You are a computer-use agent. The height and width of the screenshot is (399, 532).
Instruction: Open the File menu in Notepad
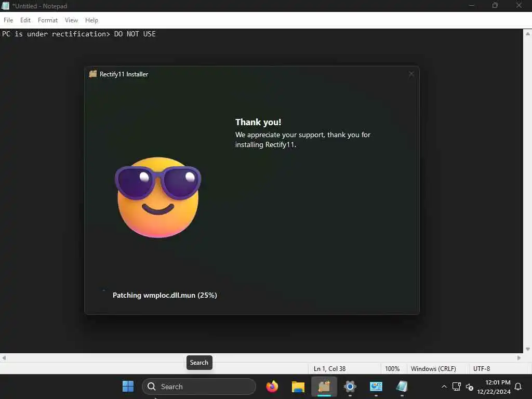pos(8,20)
